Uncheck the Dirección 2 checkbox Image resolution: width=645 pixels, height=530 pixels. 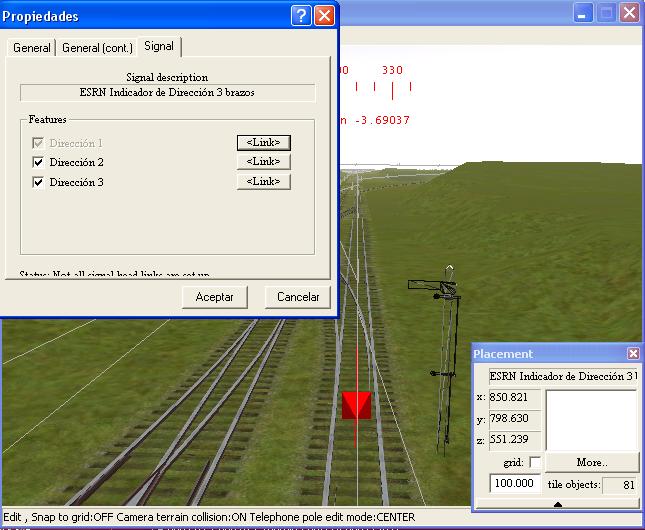click(x=39, y=162)
